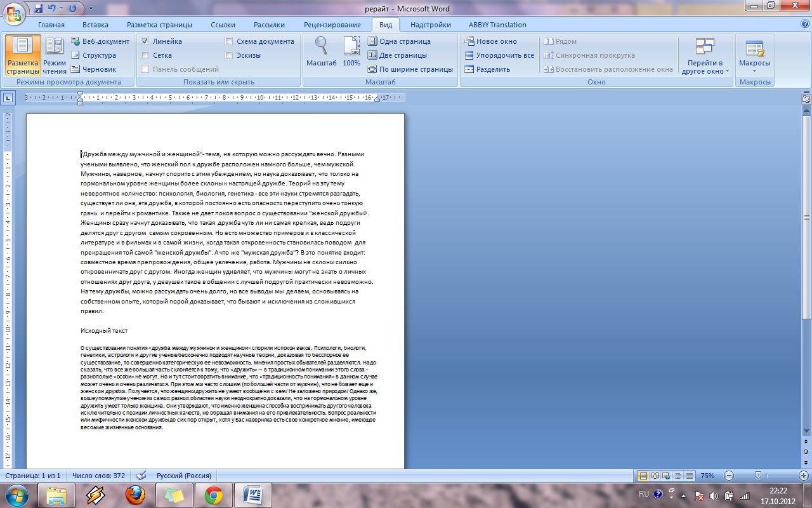Open the Надстройки ribbon tab

(x=431, y=25)
